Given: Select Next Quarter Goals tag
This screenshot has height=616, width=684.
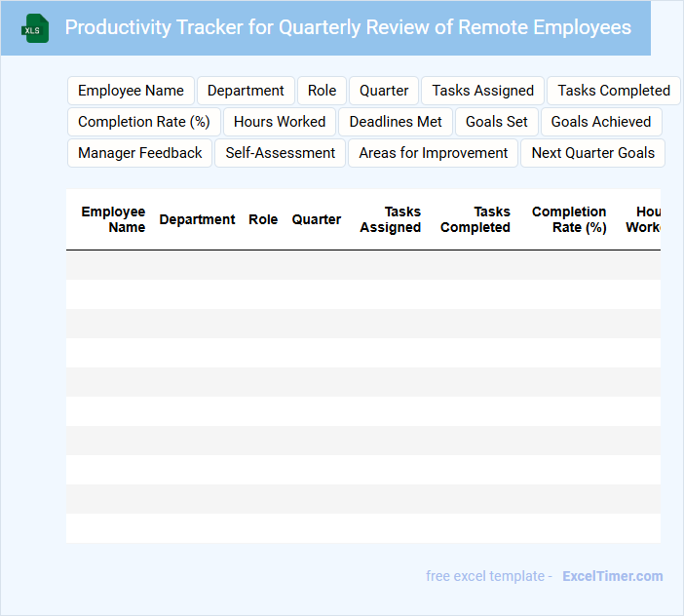Looking at the screenshot, I should [x=592, y=153].
